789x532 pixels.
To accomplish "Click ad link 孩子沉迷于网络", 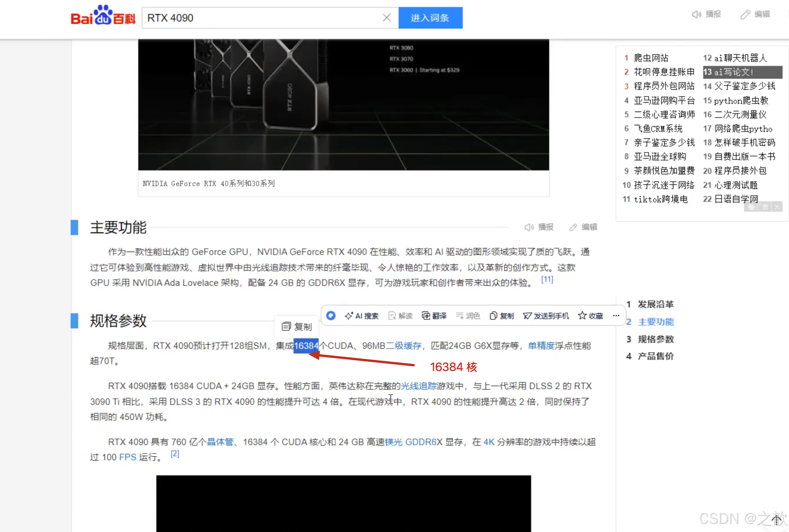I will tap(664, 185).
